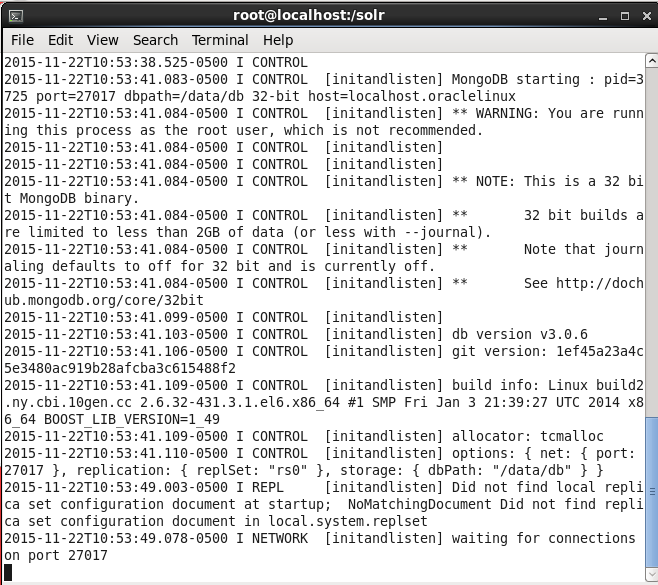The height and width of the screenshot is (585, 658).
Task: Click the scrollbar up arrow
Action: tap(651, 61)
